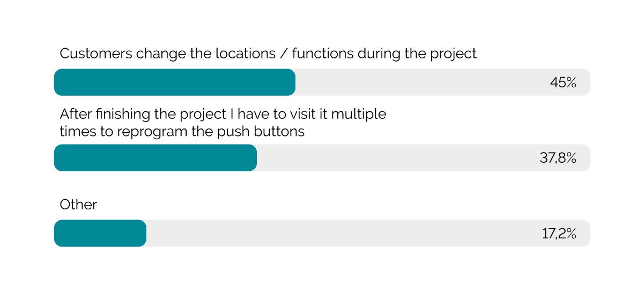This screenshot has width=644, height=295.
Task: Click the right end of the "Other" teal fill
Action: (x=142, y=233)
